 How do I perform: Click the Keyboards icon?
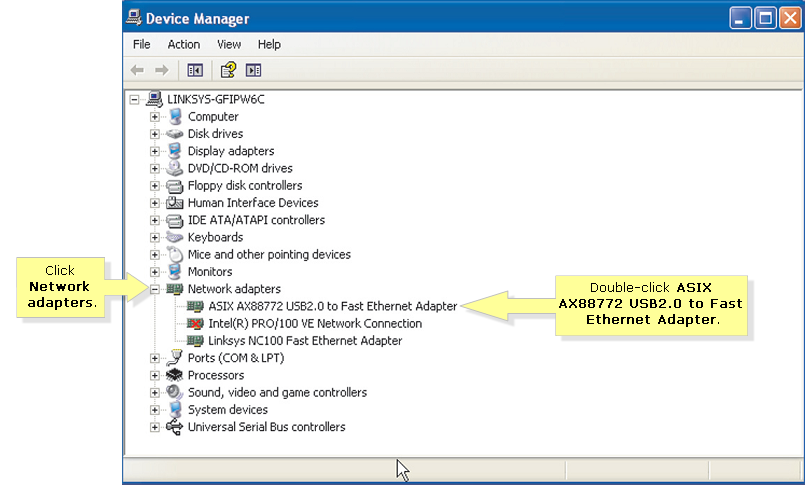[175, 237]
